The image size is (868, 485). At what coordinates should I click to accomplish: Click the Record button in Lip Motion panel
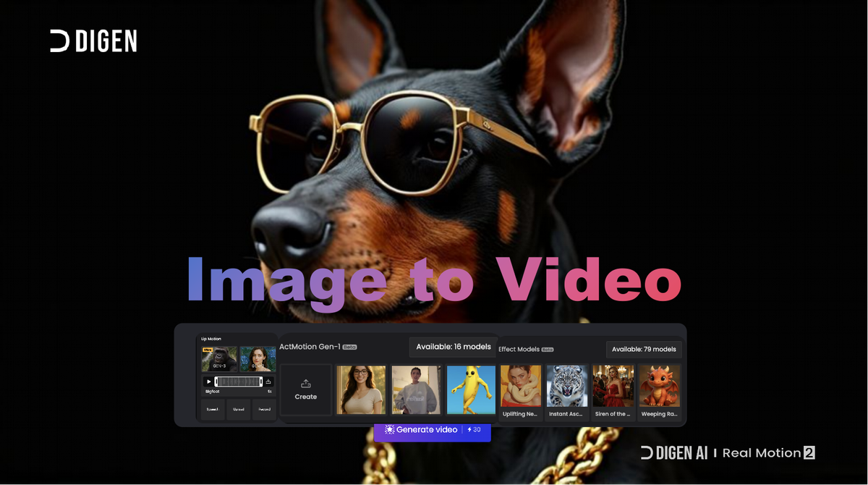(264, 409)
